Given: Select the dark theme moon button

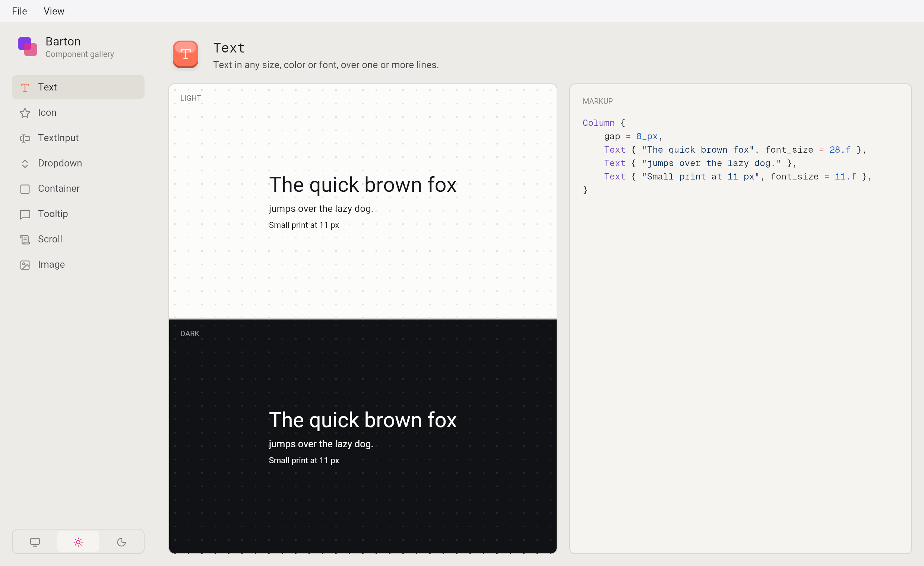Looking at the screenshot, I should coord(121,542).
